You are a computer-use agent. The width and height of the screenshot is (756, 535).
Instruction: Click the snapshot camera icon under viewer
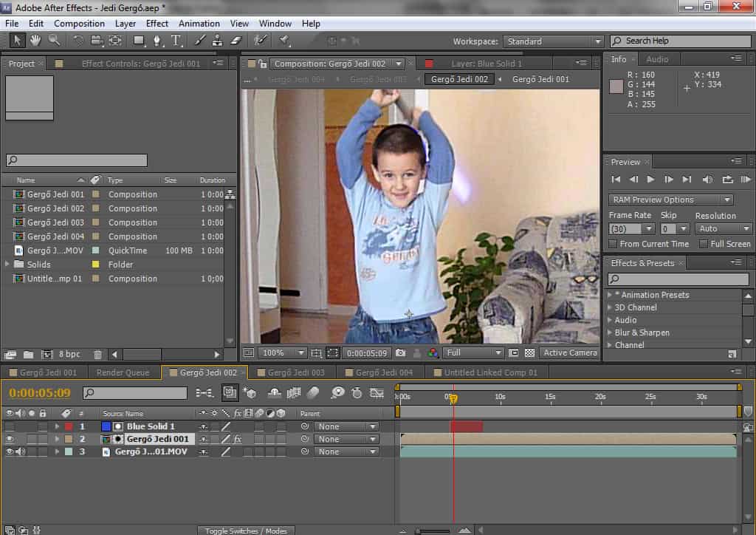click(400, 353)
